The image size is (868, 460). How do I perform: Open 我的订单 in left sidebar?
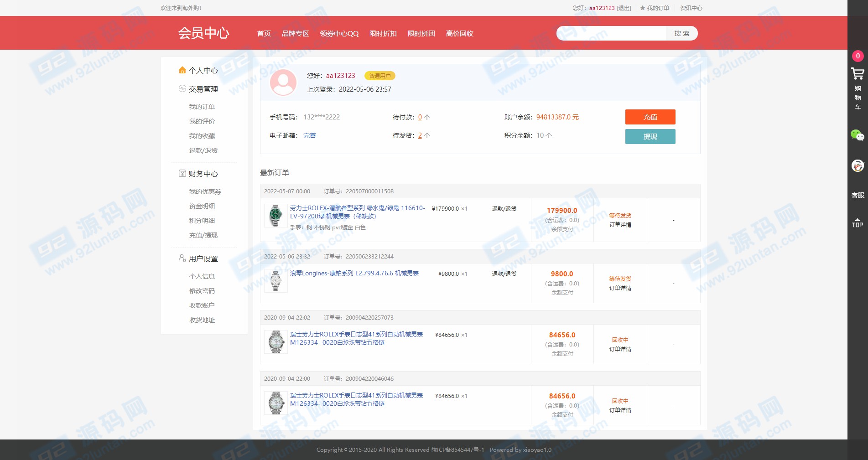click(x=202, y=107)
